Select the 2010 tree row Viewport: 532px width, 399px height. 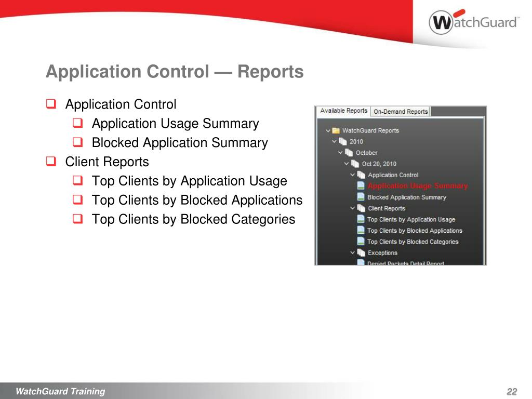pyautogui.click(x=356, y=142)
